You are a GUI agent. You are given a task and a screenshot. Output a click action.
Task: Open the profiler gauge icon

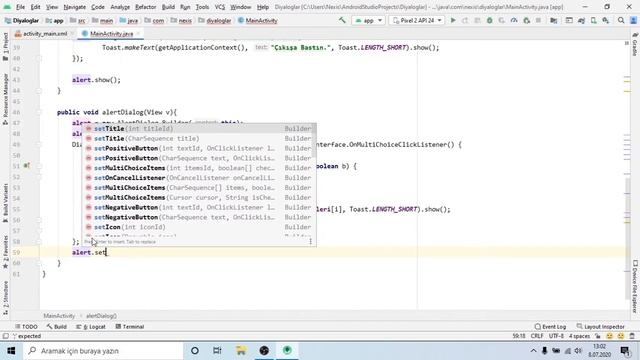tap(514, 20)
